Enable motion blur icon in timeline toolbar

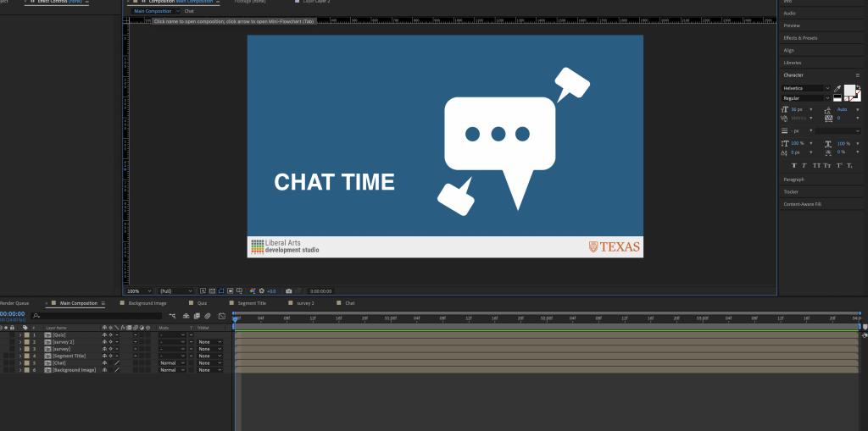[x=208, y=316]
